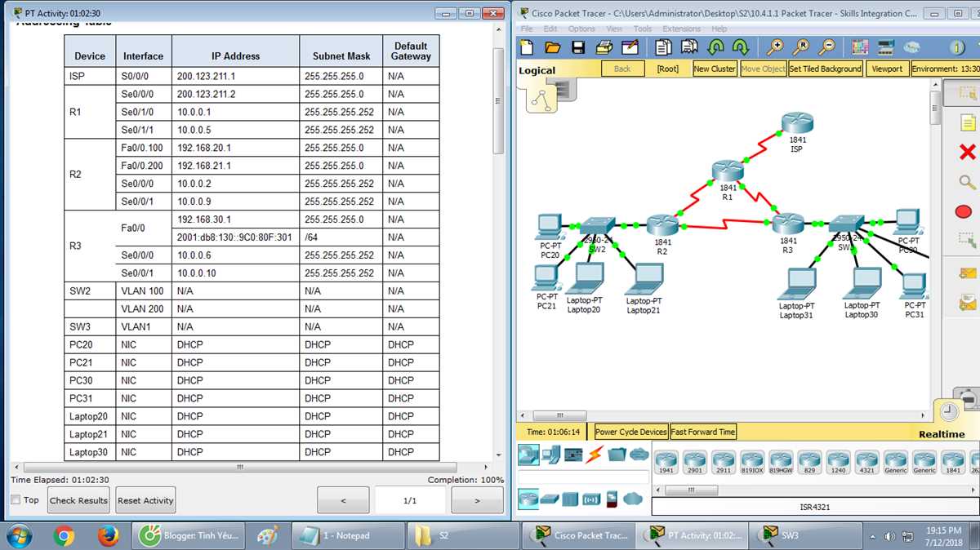980x550 pixels.
Task: Pick the 819HGW router from device list
Action: tap(781, 463)
